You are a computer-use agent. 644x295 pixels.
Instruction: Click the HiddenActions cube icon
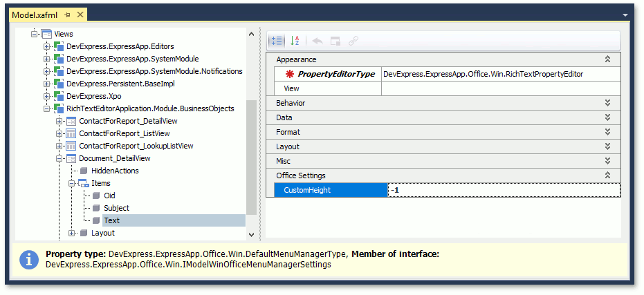84,171
